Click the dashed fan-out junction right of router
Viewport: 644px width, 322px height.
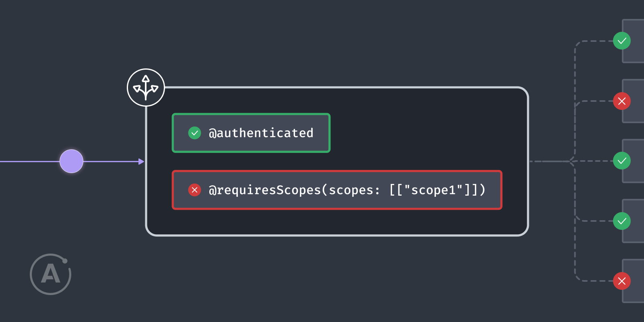pos(572,161)
